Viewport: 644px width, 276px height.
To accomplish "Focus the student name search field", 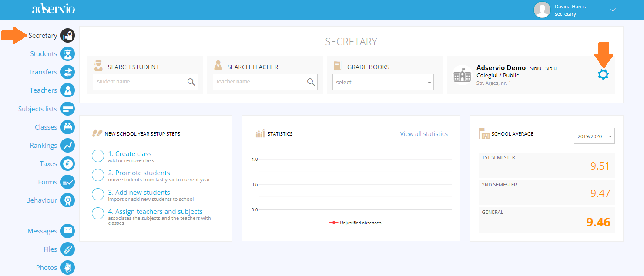I will [x=145, y=82].
